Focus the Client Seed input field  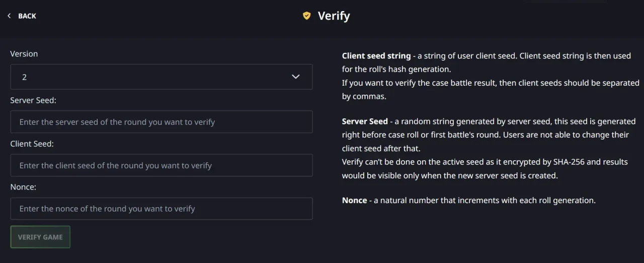click(161, 165)
